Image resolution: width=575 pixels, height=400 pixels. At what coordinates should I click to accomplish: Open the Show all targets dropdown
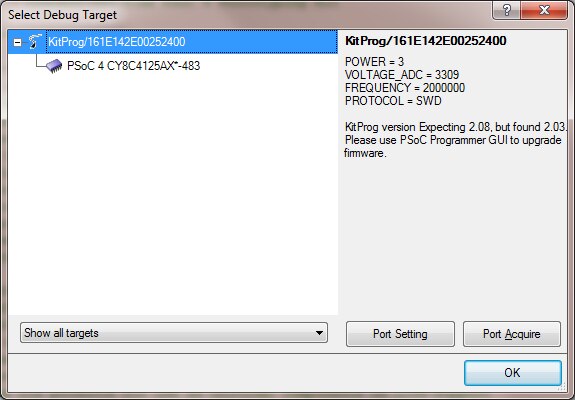coord(174,333)
